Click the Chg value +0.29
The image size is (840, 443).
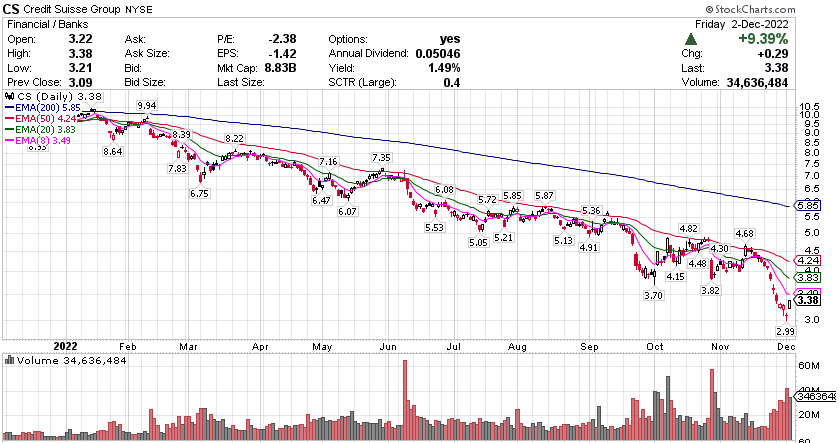(x=772, y=54)
